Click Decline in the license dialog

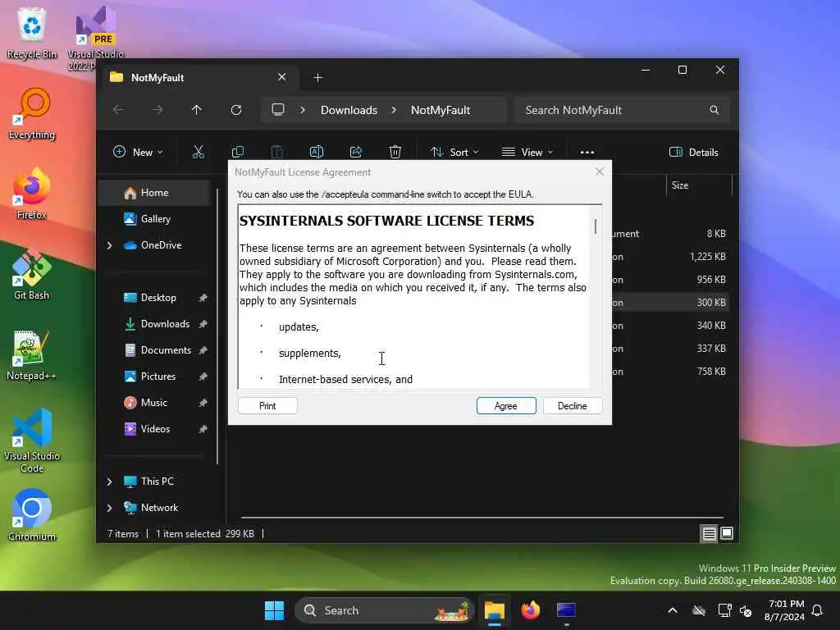coord(572,405)
